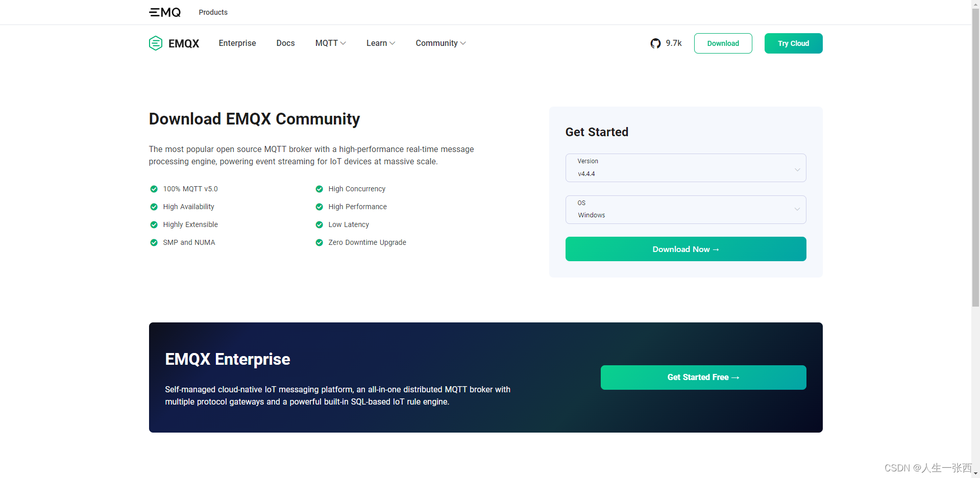This screenshot has height=478, width=980.
Task: Click the scrollbar up arrow
Action: coord(975,4)
